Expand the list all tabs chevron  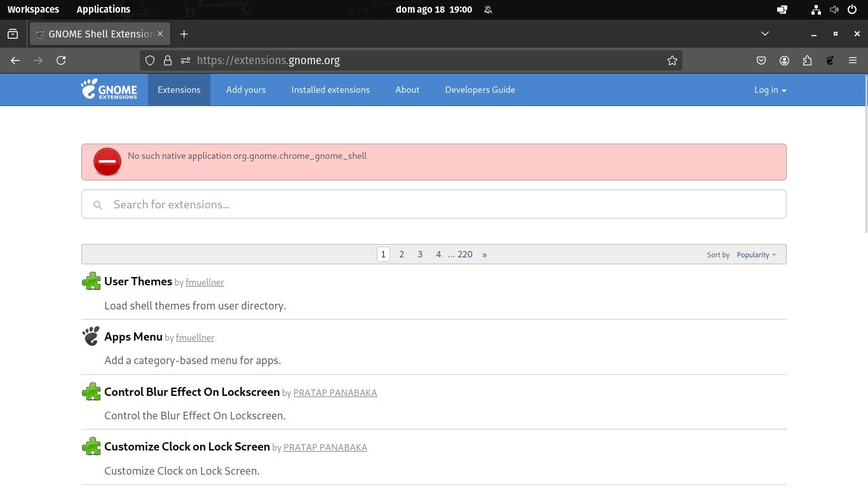[765, 34]
